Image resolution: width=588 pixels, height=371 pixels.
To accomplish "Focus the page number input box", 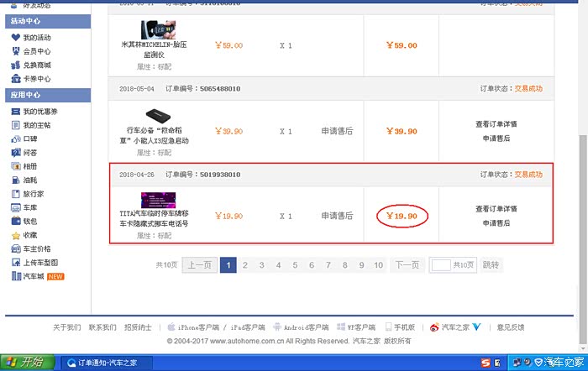I will (x=441, y=265).
